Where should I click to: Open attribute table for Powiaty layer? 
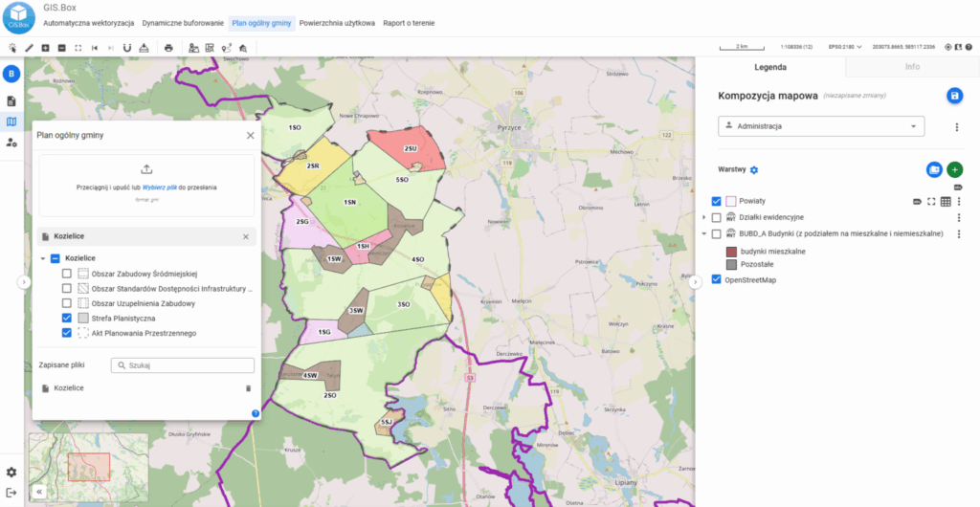(946, 202)
